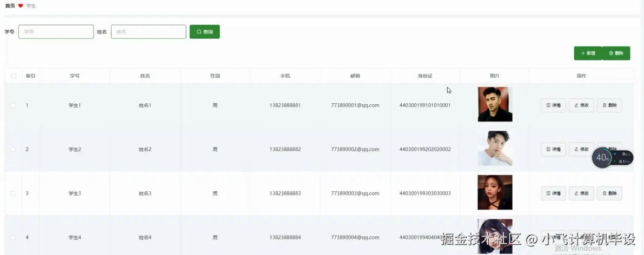Click 修改 edit button for 学生3

pos(581,193)
